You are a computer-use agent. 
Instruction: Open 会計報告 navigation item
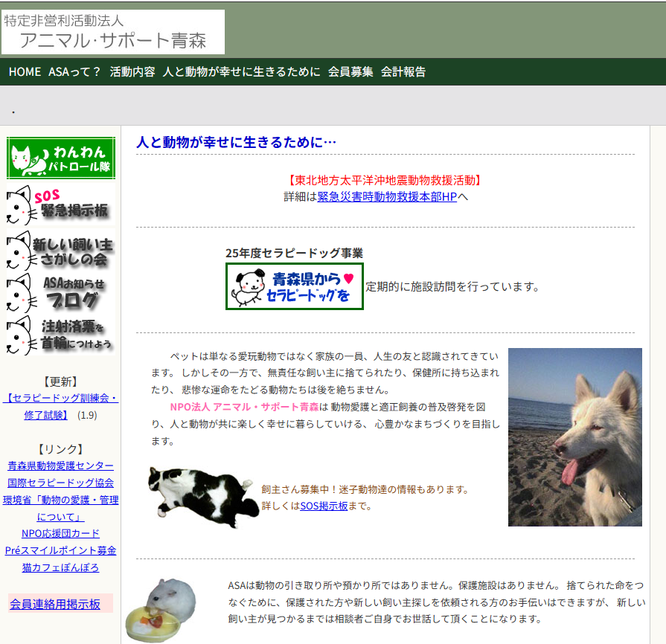pos(403,72)
